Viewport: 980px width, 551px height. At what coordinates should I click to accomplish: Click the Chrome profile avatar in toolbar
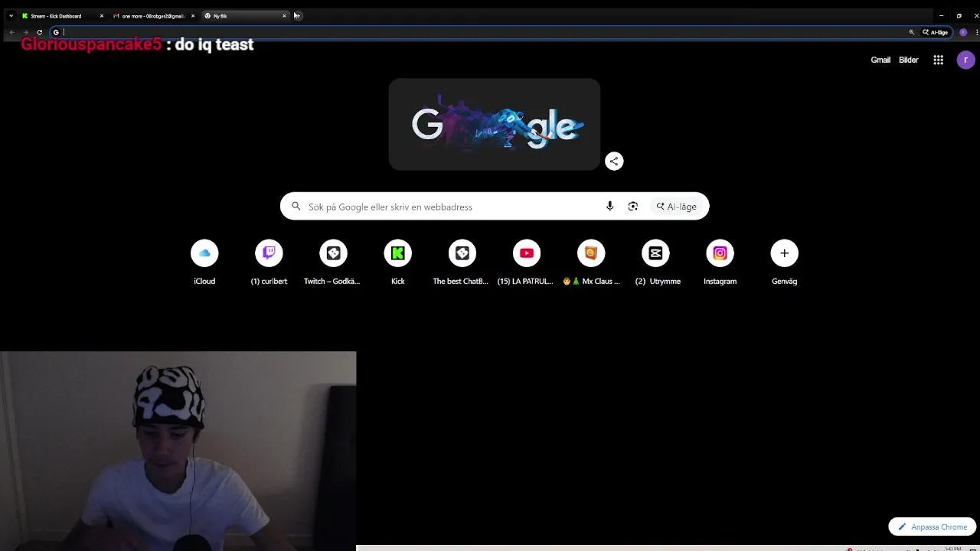click(963, 32)
